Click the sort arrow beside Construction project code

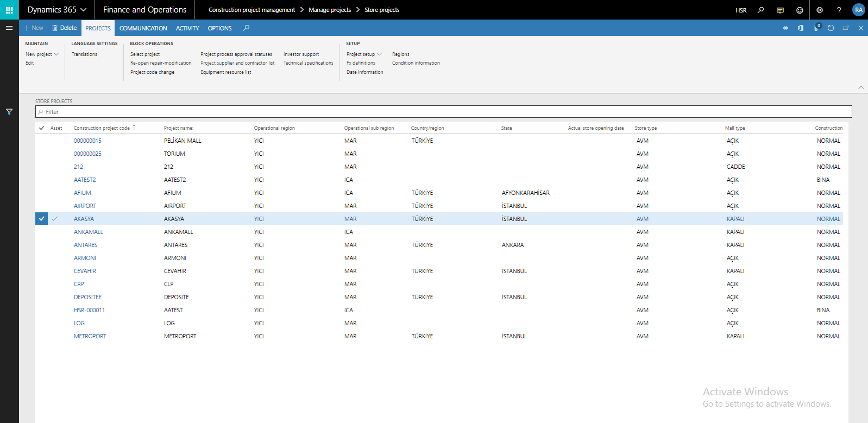click(x=134, y=128)
